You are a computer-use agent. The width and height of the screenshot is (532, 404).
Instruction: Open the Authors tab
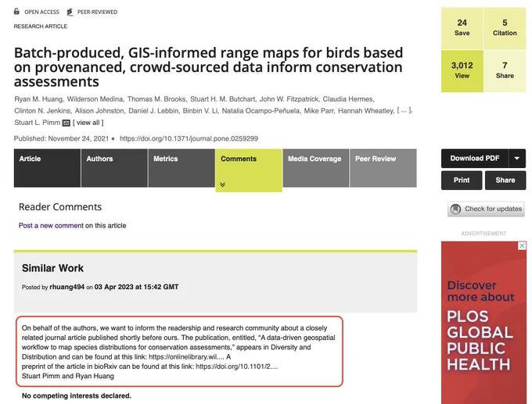(x=114, y=168)
